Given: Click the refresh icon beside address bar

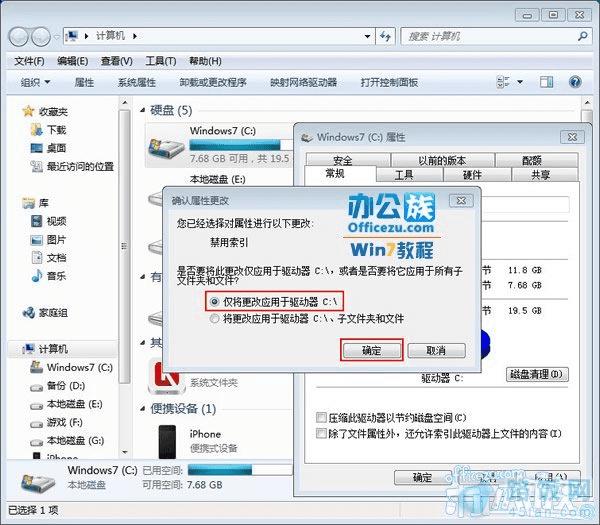Looking at the screenshot, I should pos(385,36).
